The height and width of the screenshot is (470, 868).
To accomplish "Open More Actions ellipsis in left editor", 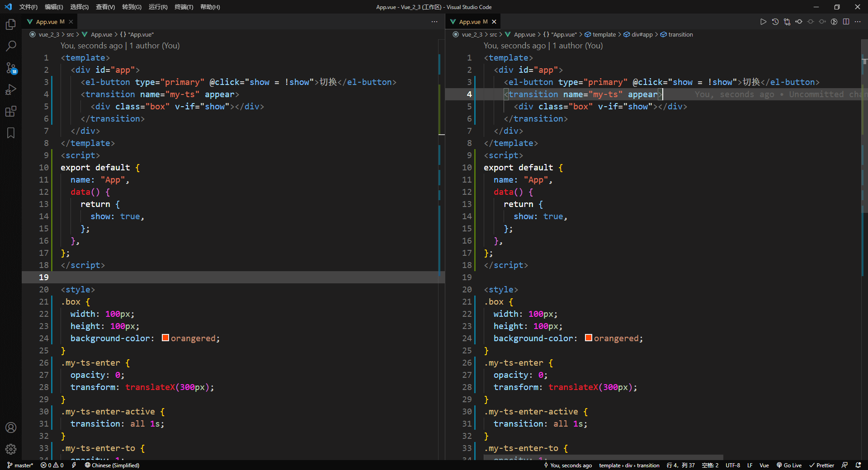I will pyautogui.click(x=434, y=22).
